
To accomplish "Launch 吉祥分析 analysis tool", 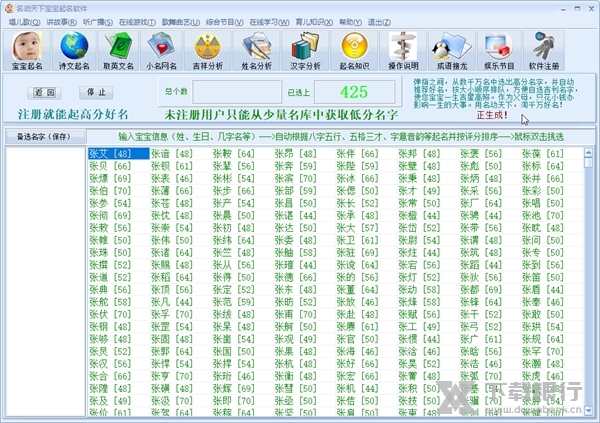I will (207, 51).
